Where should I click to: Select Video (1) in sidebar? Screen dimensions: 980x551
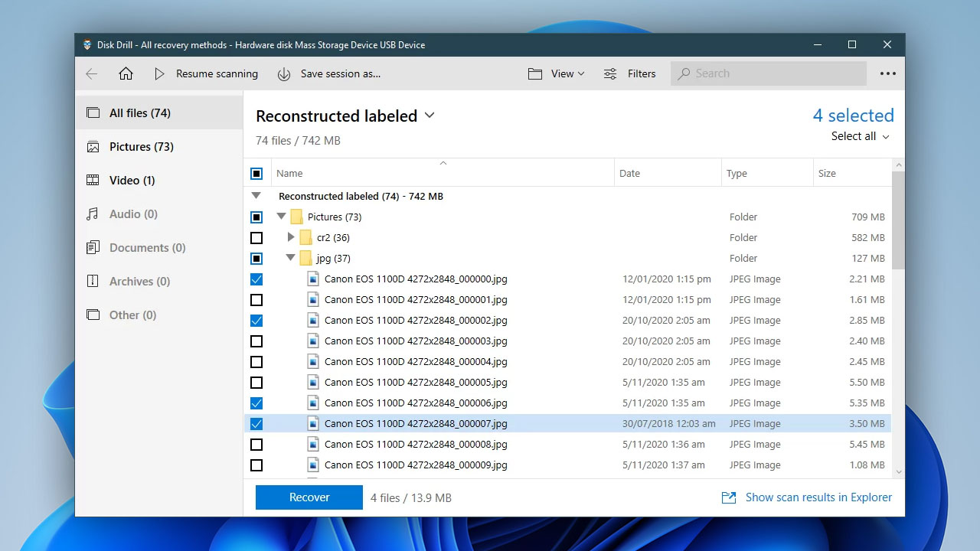pyautogui.click(x=159, y=181)
